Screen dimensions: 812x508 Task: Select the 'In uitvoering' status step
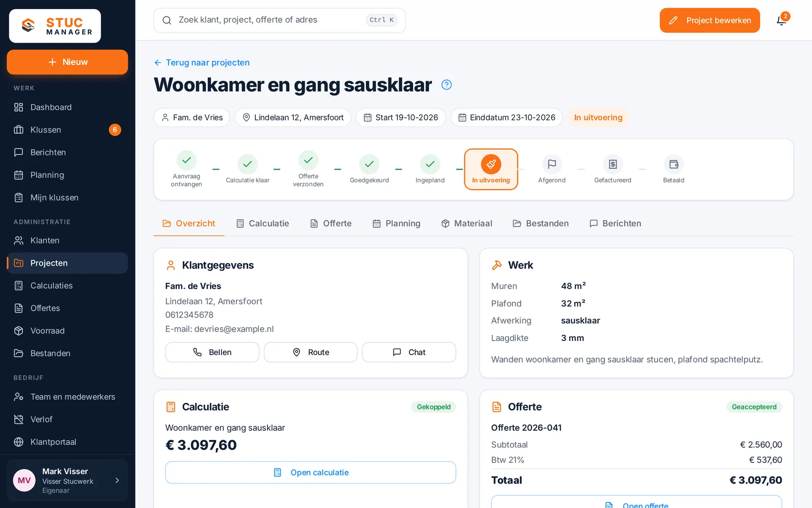coord(491,169)
